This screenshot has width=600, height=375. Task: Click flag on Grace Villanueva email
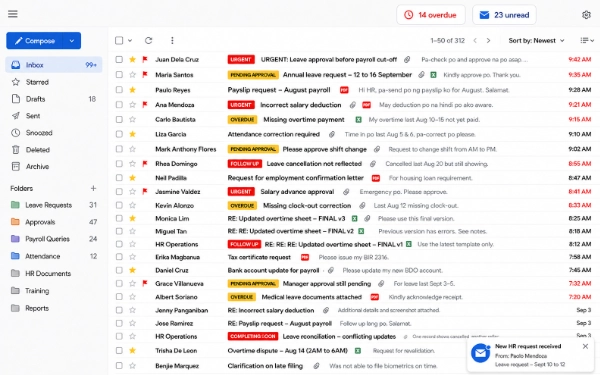click(145, 284)
